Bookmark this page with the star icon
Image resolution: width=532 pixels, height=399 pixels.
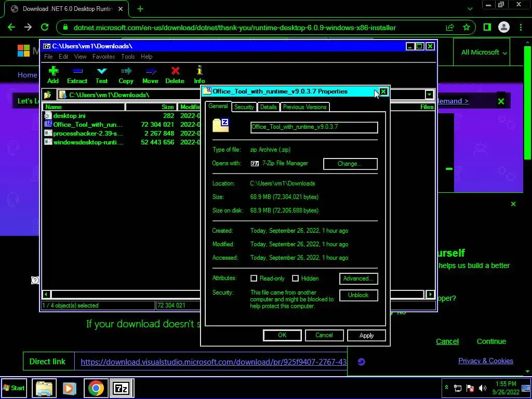pos(467,28)
